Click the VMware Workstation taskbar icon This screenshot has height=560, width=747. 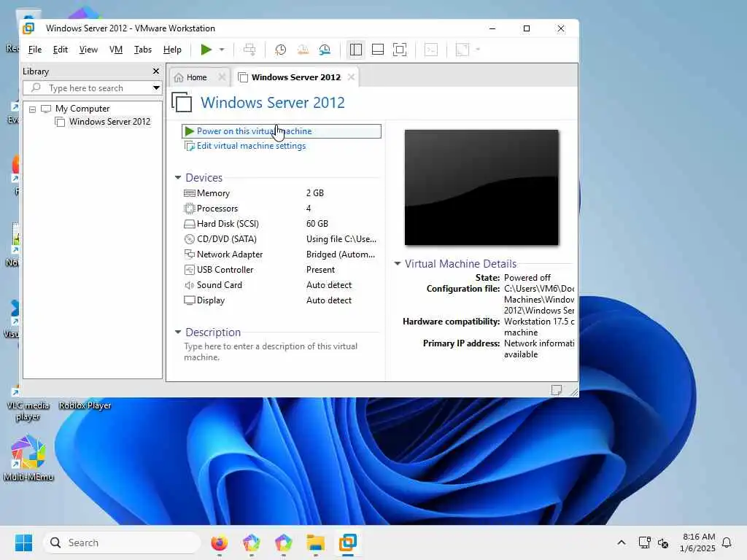(348, 542)
